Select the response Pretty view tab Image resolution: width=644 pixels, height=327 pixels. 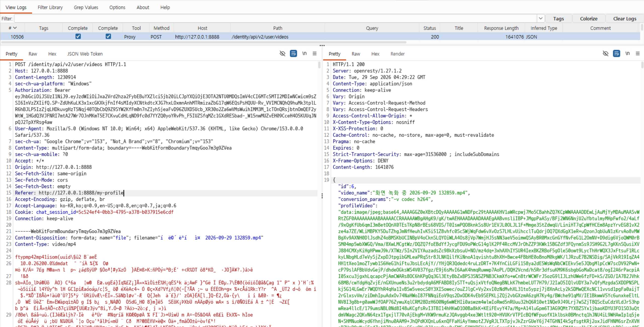[x=335, y=54]
